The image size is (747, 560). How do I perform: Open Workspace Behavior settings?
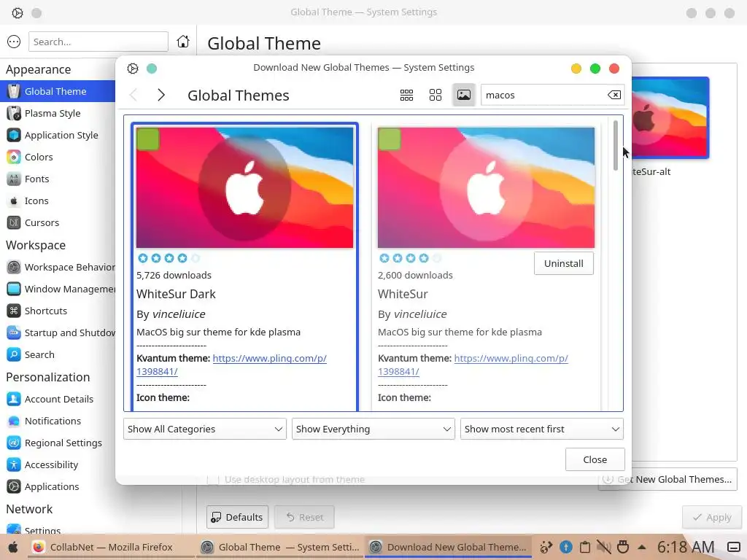(58, 267)
